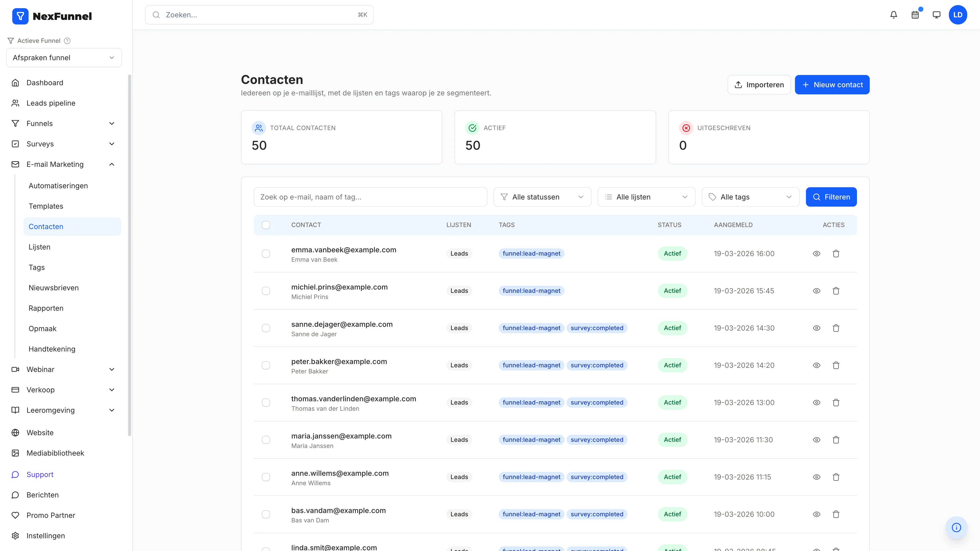
Task: Select the sanne.dejager row checkbox
Action: coord(266,328)
